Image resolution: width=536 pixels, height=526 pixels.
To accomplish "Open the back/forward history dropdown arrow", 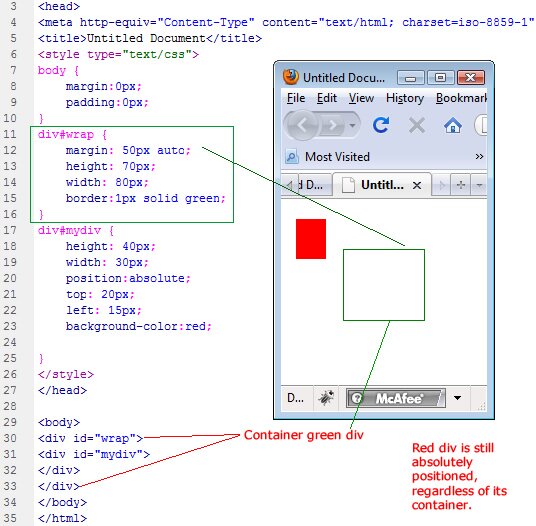I will tap(352, 125).
